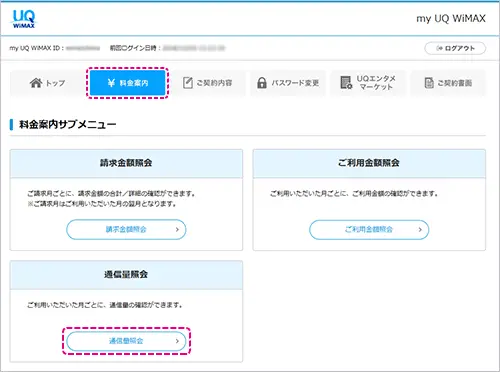
Task: Click the chevron on ご利用金額照会 button
Action: tap(420, 229)
